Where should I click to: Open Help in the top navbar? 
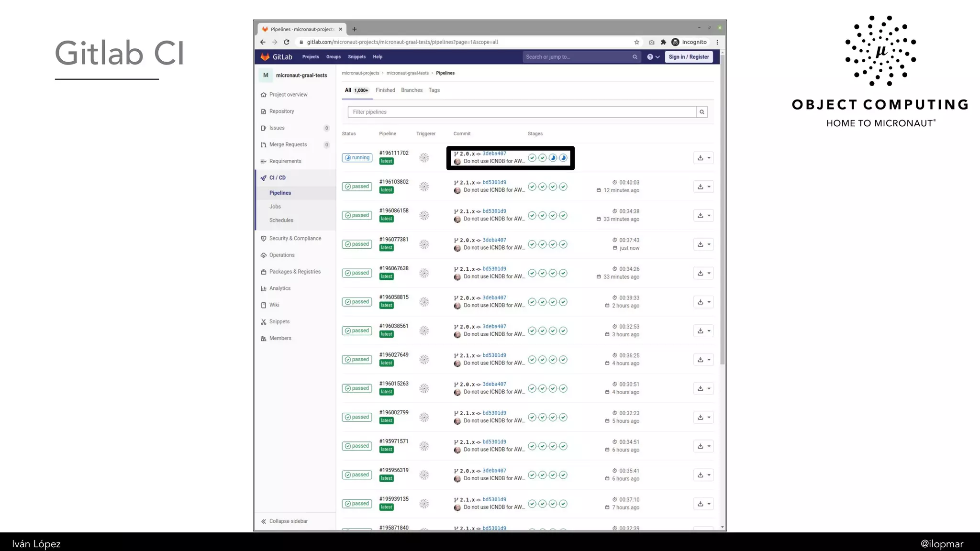point(378,57)
